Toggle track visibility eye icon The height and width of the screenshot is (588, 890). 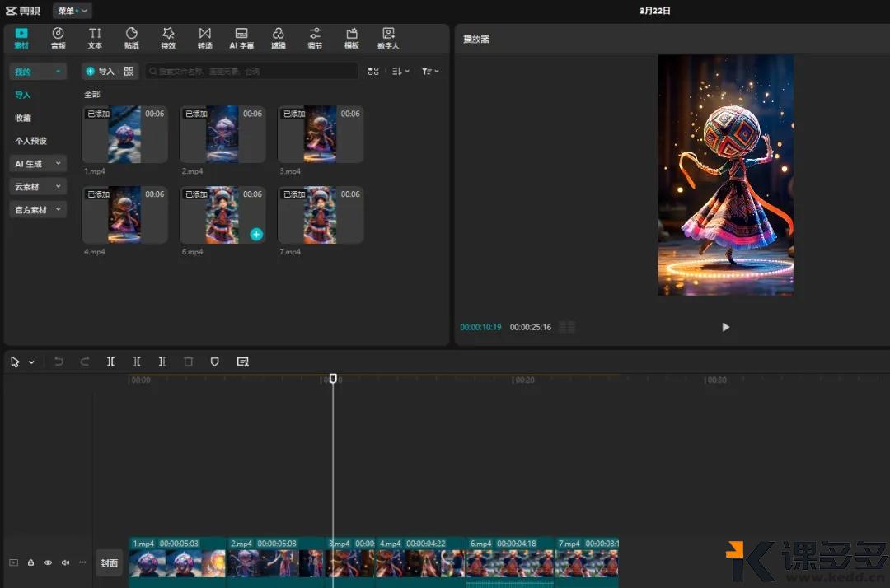pos(48,563)
